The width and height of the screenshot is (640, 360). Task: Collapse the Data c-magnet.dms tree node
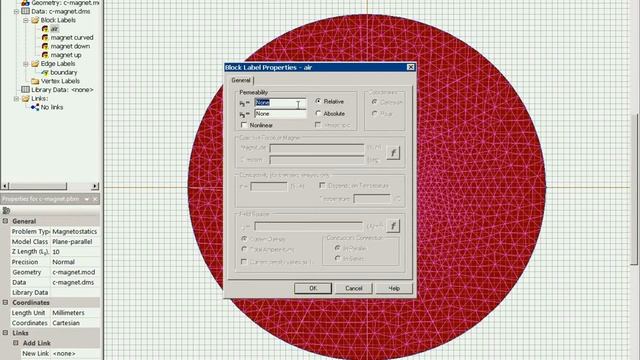(16, 11)
